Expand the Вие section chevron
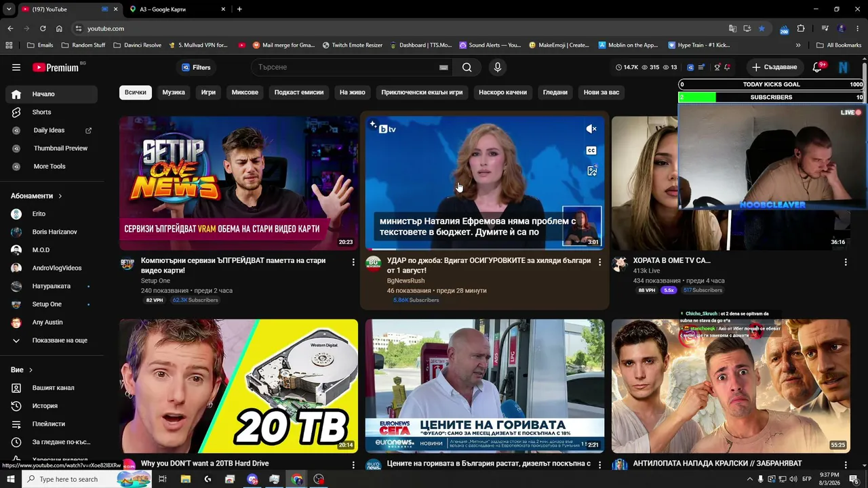Image resolution: width=868 pixels, height=488 pixels. coord(31,370)
